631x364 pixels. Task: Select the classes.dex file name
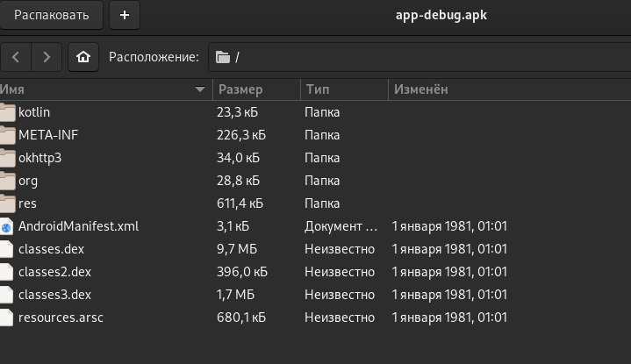51,249
